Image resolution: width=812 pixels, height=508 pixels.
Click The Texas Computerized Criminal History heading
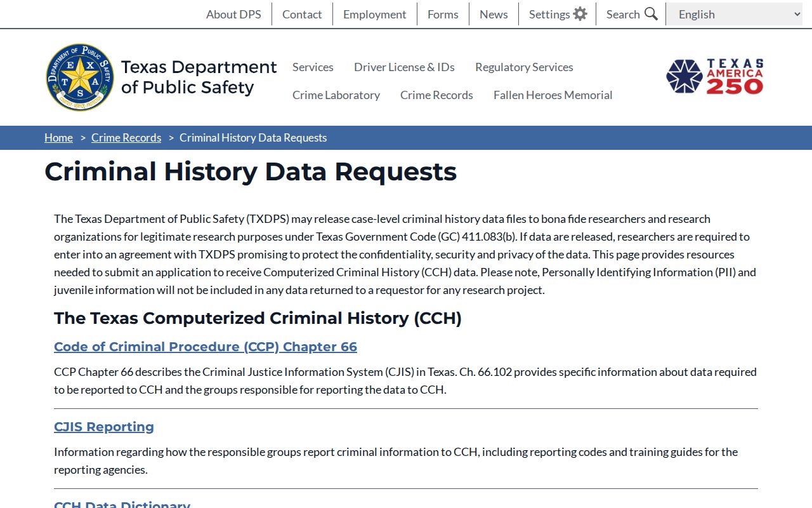pos(258,317)
